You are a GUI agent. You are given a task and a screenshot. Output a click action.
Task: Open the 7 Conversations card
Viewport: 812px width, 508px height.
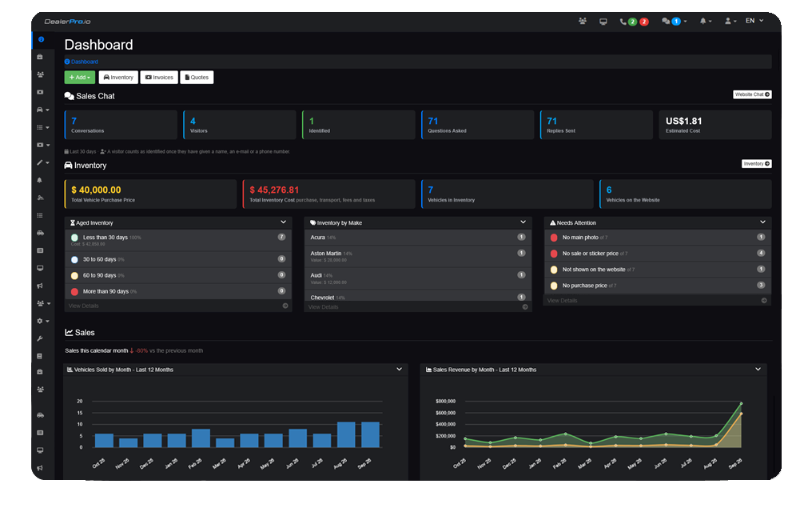coord(121,125)
